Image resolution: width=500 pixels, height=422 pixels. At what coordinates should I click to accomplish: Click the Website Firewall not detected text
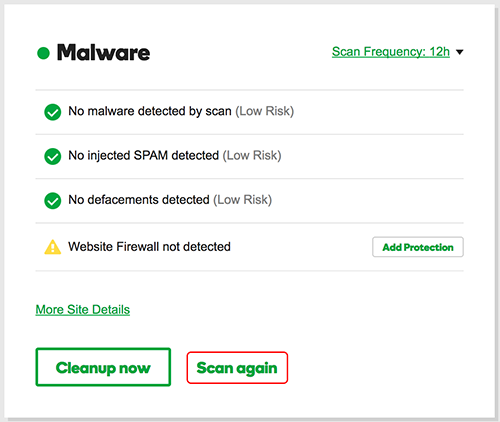149,247
